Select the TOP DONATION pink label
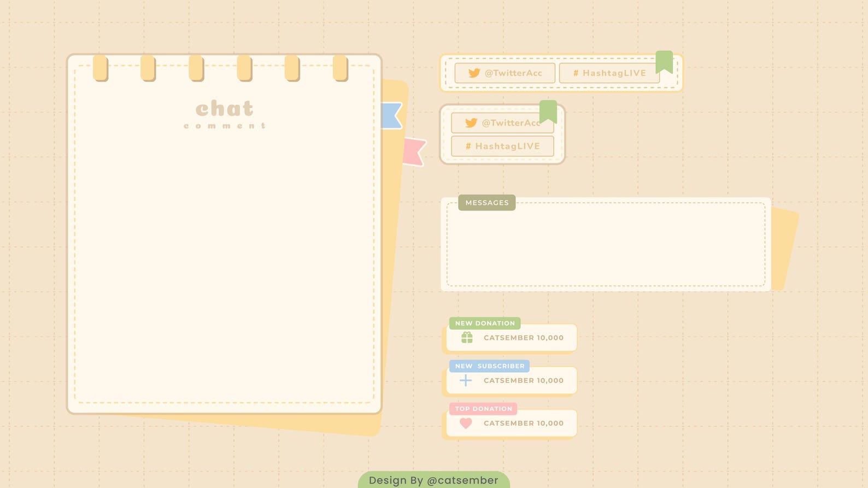This screenshot has width=868, height=488. 483,409
